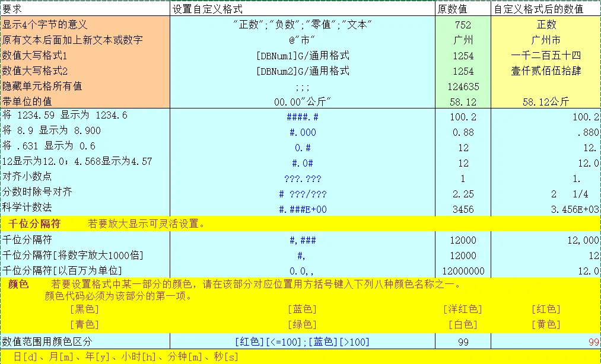Viewport: 601px width, 364px height.
Task: Click the "壹仟贰佰伍拾肆" result cell
Action: coord(546,71)
